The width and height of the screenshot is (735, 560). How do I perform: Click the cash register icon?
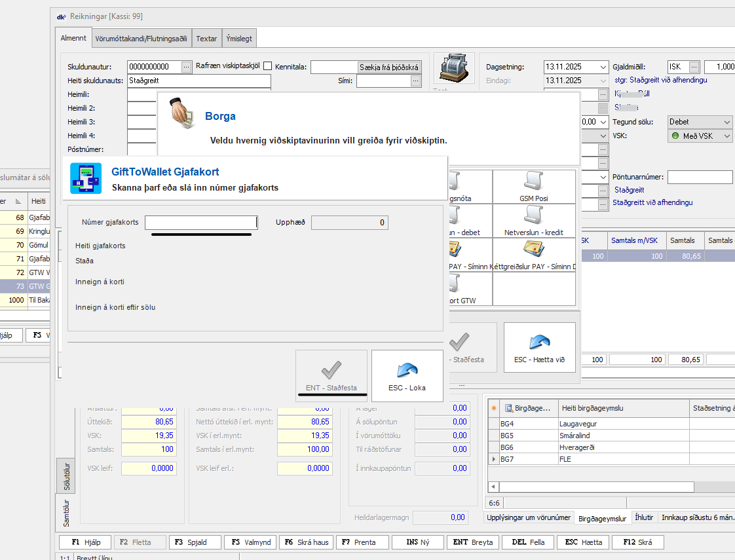coord(454,69)
